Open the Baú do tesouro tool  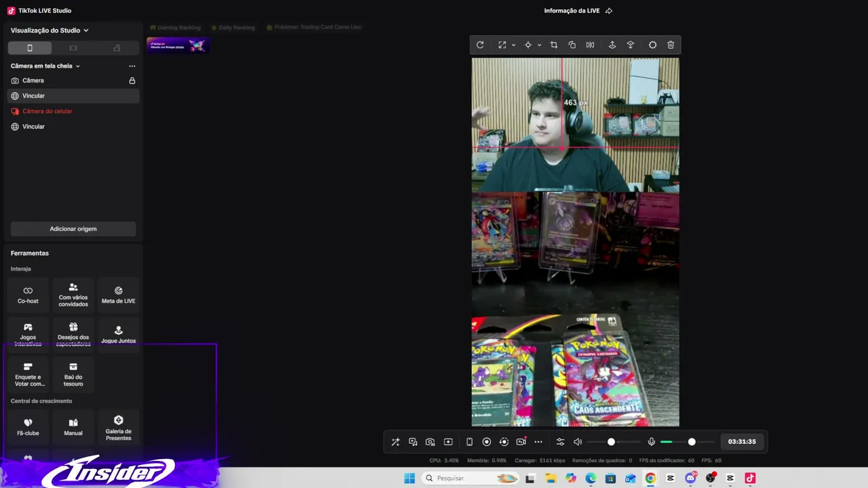tap(73, 375)
